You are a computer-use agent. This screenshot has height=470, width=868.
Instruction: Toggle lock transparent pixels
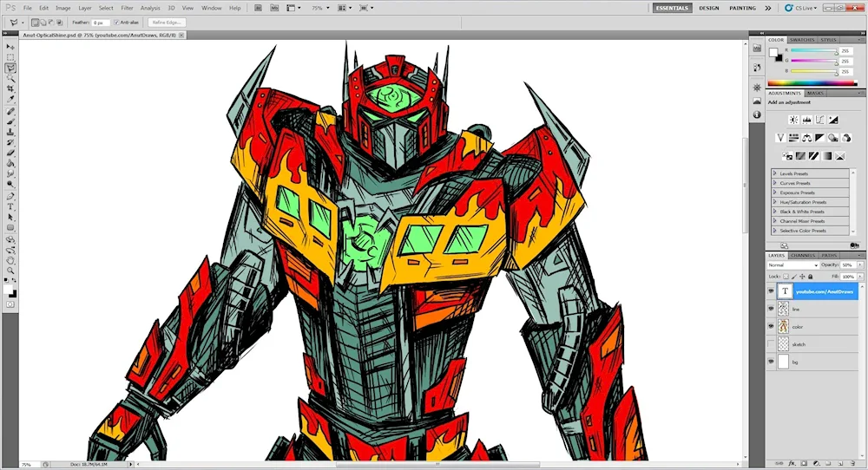(786, 277)
